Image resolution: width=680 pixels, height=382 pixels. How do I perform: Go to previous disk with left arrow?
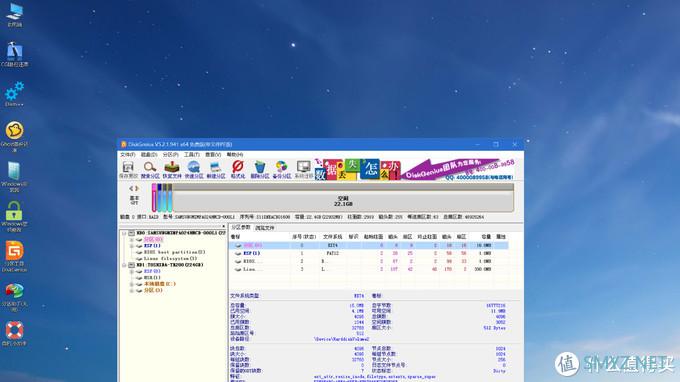(131, 189)
